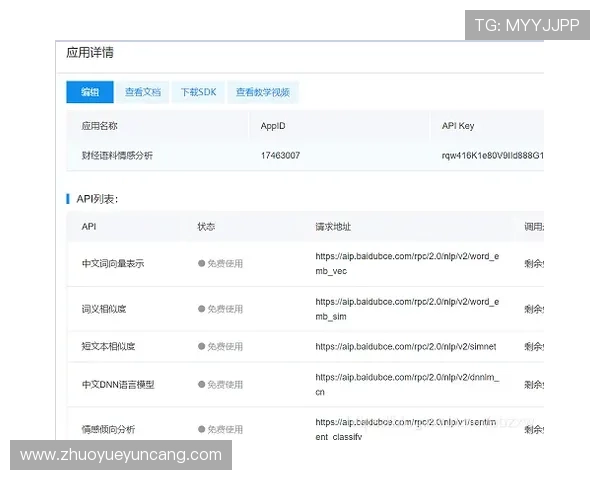Select the 情感倾向分析 API row name
This screenshot has width=600, height=480.
[108, 429]
